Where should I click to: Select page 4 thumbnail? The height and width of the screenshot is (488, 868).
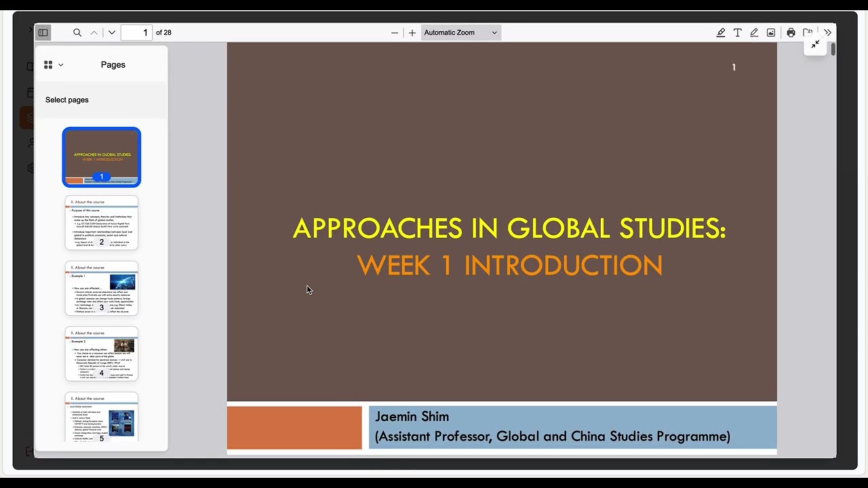[x=102, y=354]
